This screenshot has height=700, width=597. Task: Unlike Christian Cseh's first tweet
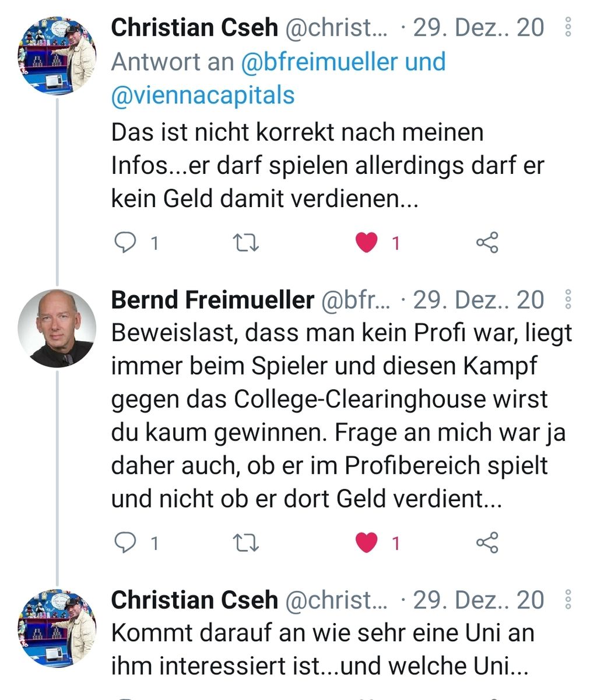point(367,242)
